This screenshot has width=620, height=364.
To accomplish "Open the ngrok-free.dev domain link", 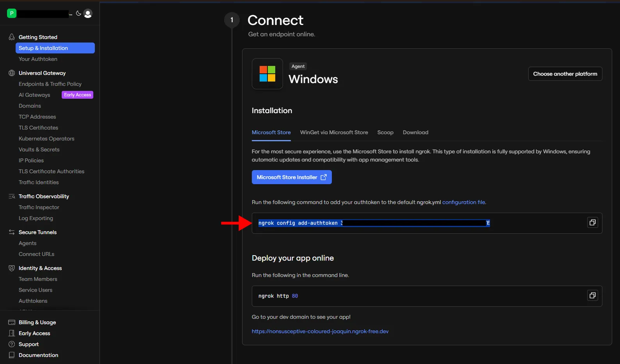I will pos(320,331).
